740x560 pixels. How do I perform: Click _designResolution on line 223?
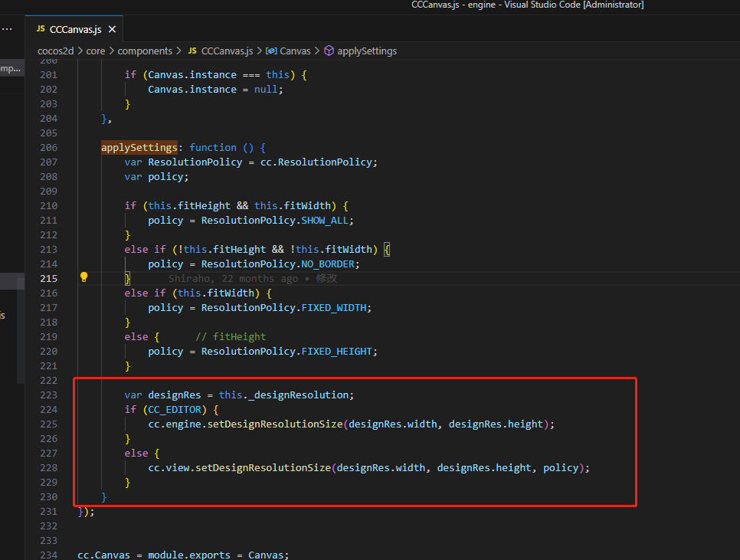pyautogui.click(x=298, y=395)
